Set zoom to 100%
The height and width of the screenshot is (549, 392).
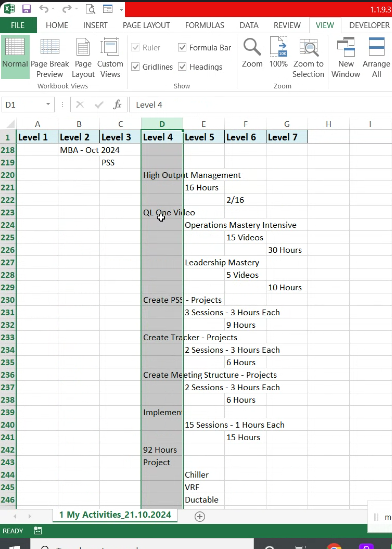coord(278,53)
